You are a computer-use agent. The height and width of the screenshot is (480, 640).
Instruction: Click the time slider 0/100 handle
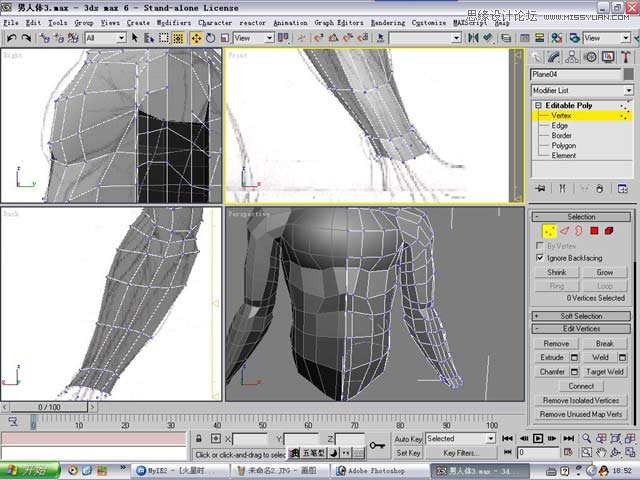[49, 407]
